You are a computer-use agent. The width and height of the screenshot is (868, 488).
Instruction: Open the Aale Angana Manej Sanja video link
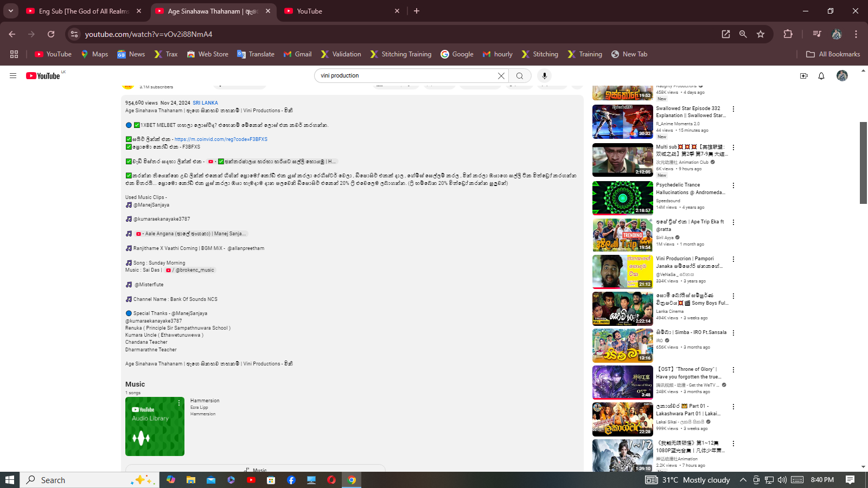point(192,234)
